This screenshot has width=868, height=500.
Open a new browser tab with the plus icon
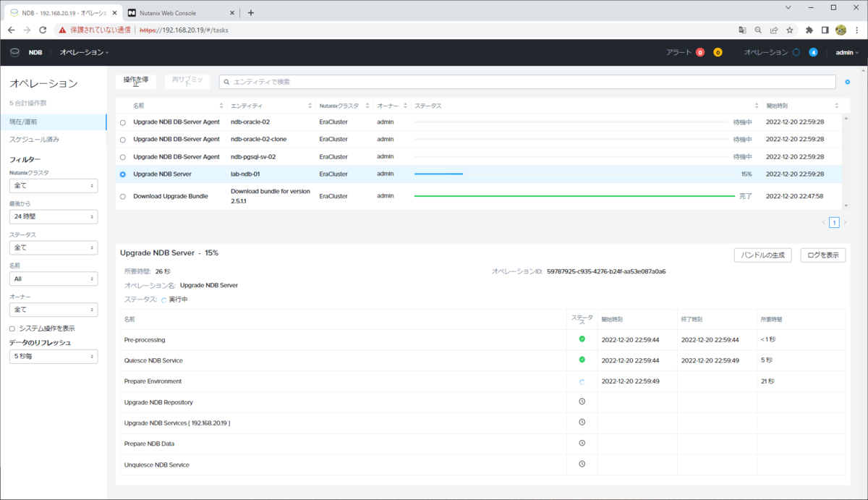(x=250, y=12)
